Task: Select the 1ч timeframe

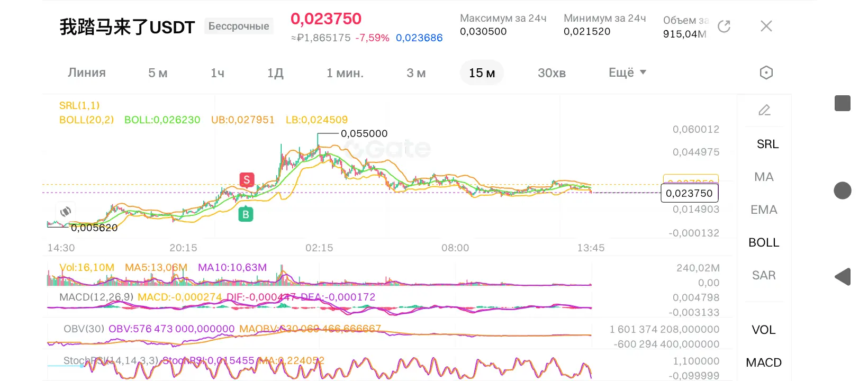Action: (218, 73)
